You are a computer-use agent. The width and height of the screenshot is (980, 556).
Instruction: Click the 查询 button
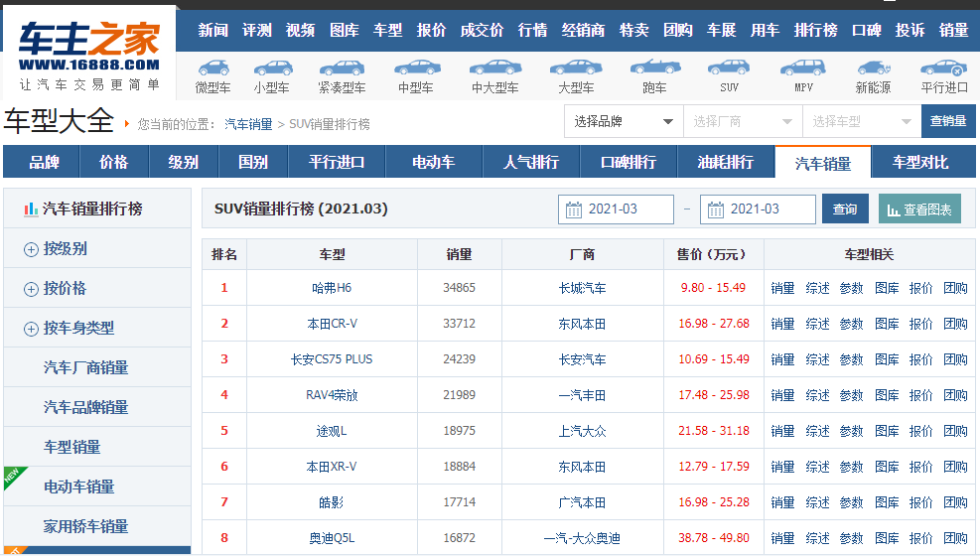point(845,209)
